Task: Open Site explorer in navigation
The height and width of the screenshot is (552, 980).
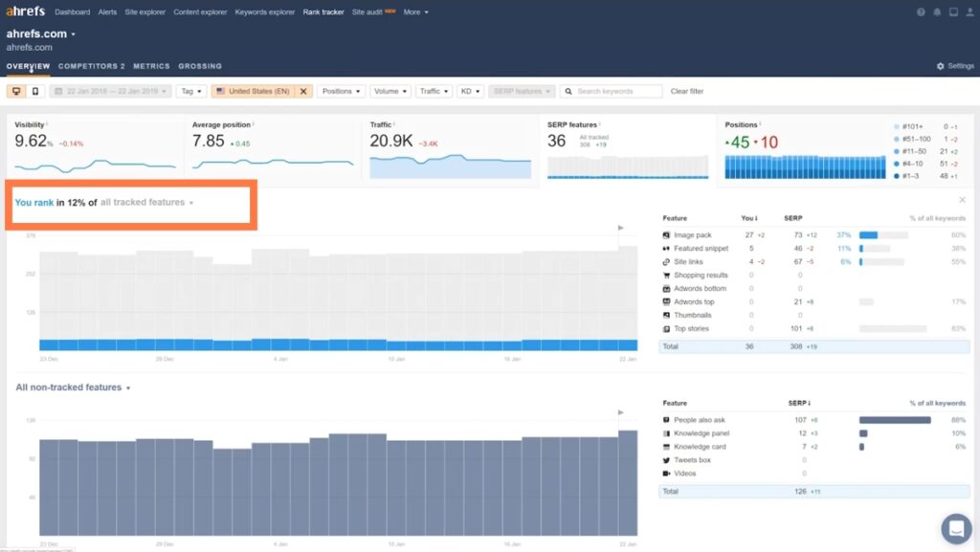Action: (145, 11)
